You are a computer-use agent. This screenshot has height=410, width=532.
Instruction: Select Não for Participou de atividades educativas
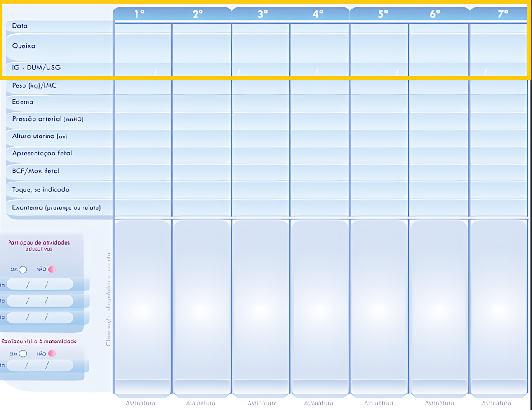tap(52, 269)
